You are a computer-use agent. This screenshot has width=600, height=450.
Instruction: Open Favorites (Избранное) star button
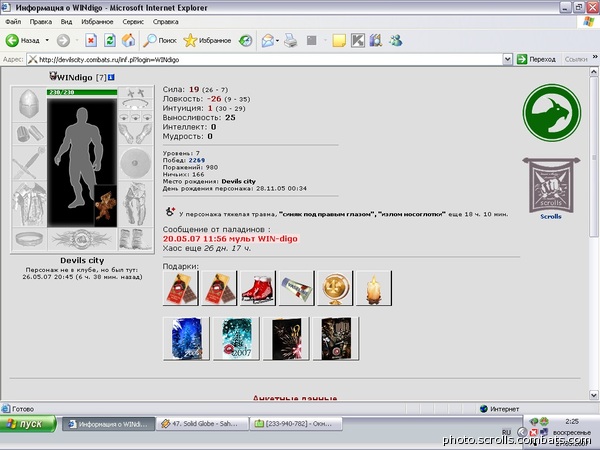point(207,40)
